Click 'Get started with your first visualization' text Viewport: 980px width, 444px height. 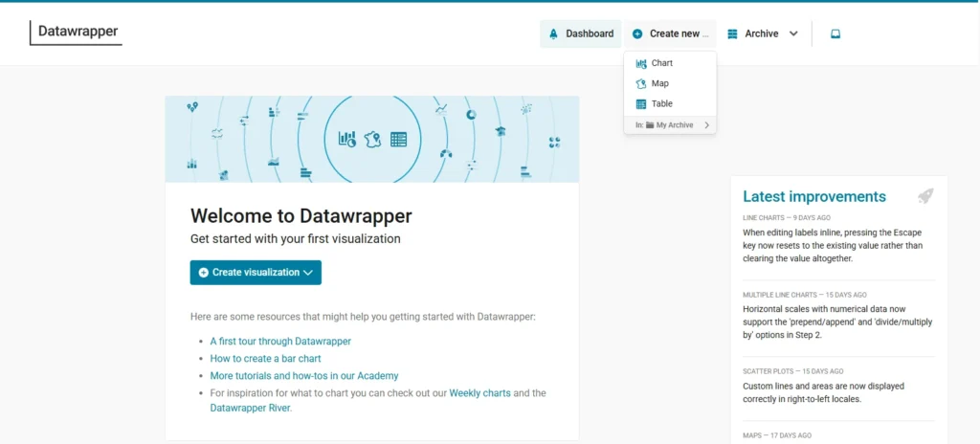tap(295, 238)
